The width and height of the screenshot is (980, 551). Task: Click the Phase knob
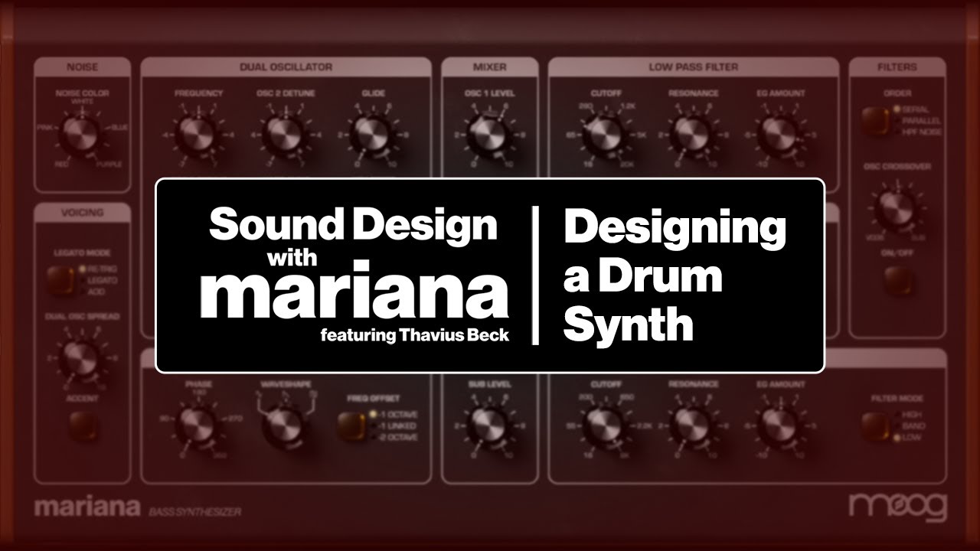pos(198,425)
